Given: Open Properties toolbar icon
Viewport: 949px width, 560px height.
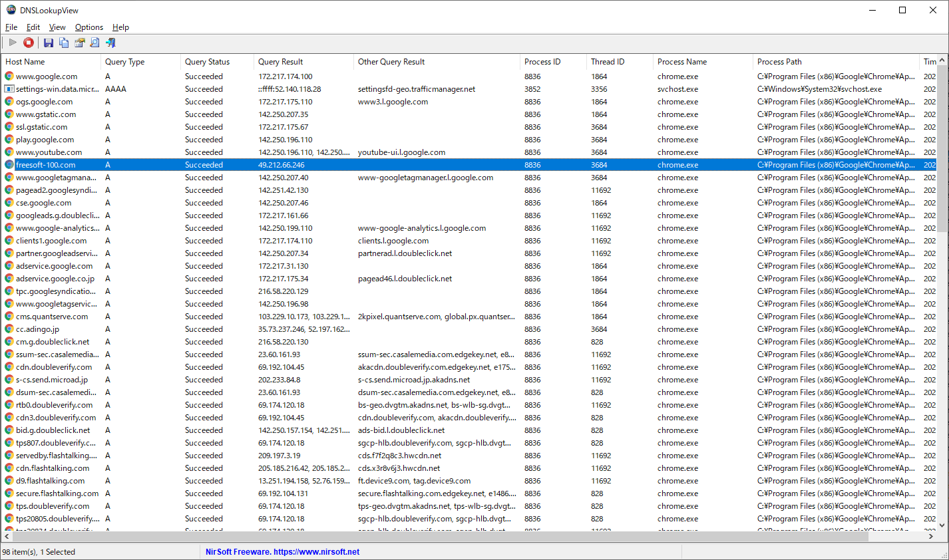Looking at the screenshot, I should pos(79,43).
